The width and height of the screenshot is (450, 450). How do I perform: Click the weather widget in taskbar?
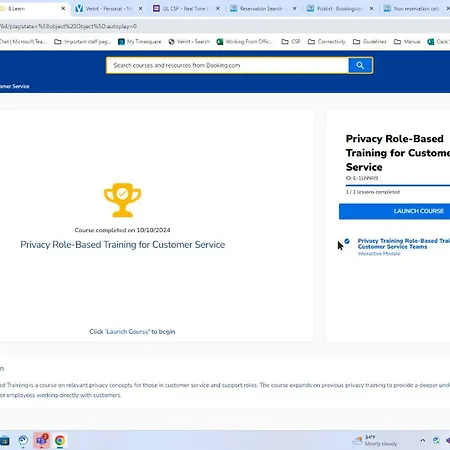pos(375,440)
